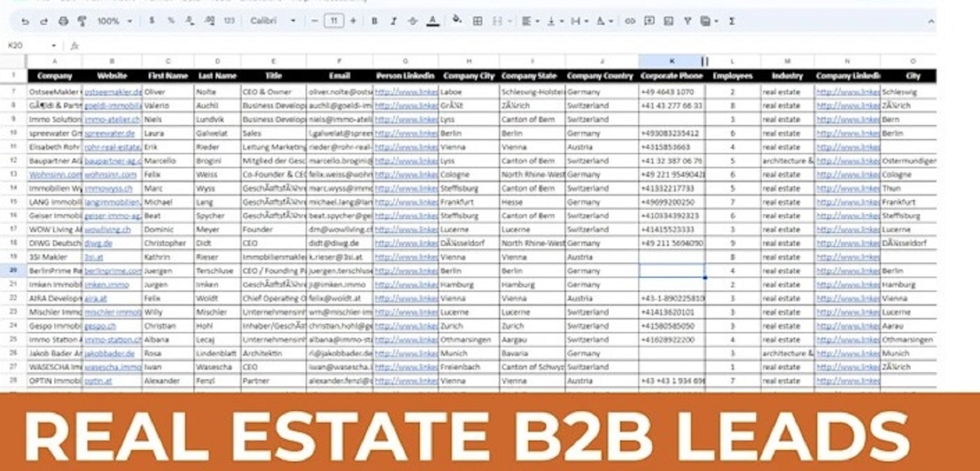The height and width of the screenshot is (471, 980).
Task: Select column A header
Action: click(54, 61)
